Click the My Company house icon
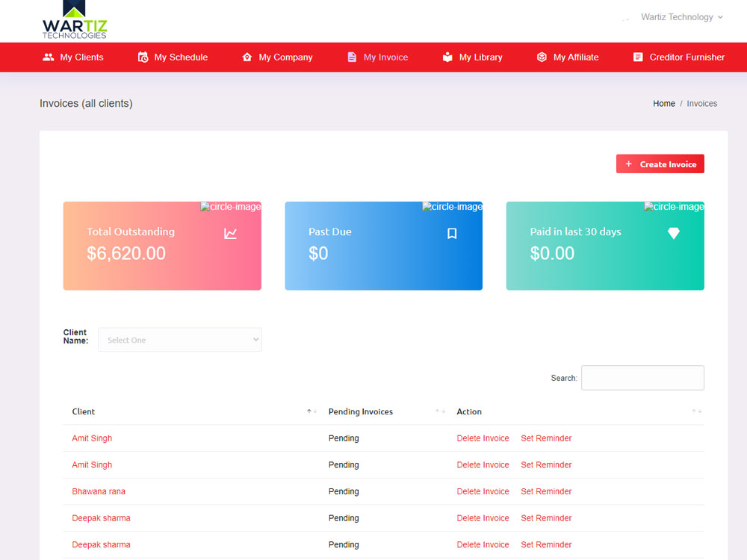 click(x=247, y=57)
